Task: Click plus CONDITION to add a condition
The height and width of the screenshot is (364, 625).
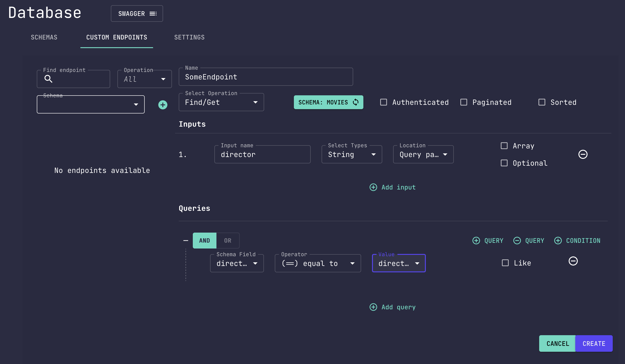Action: pos(577,241)
